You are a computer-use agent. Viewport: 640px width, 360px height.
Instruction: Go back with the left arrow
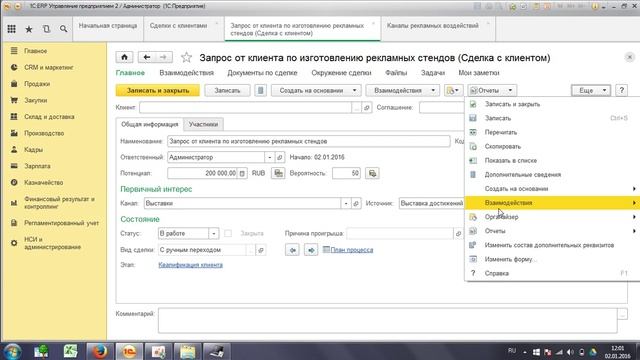tap(147, 57)
